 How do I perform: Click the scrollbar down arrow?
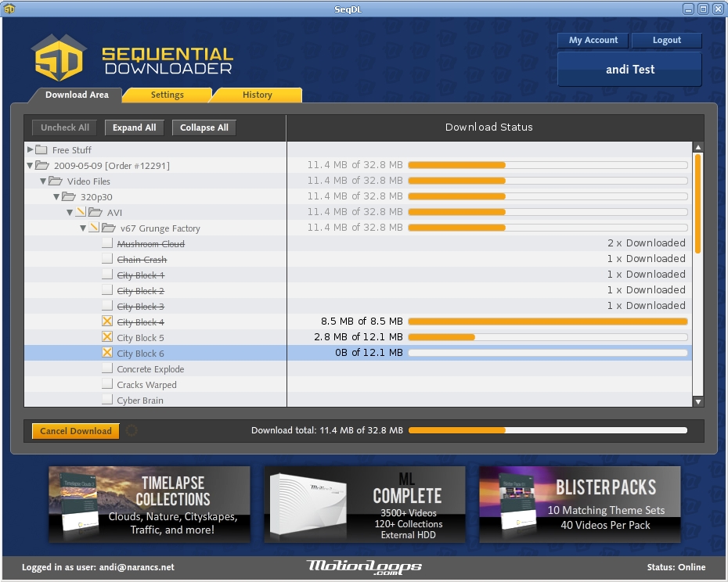(697, 401)
